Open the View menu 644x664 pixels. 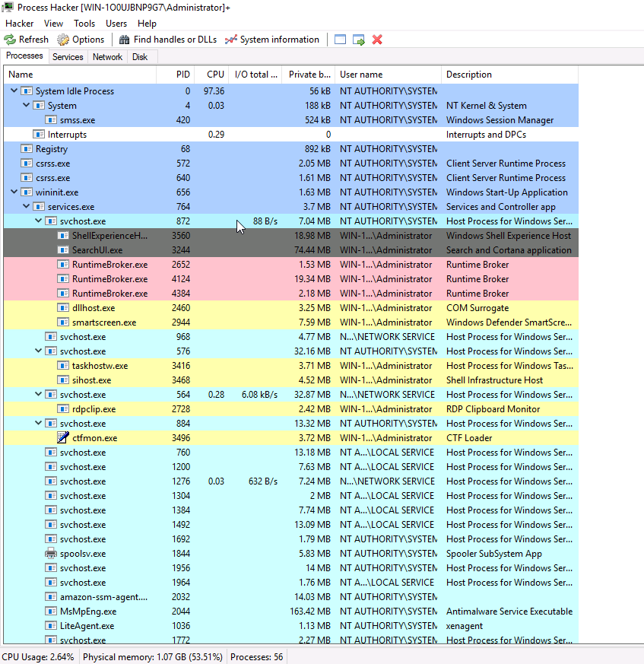pyautogui.click(x=53, y=24)
